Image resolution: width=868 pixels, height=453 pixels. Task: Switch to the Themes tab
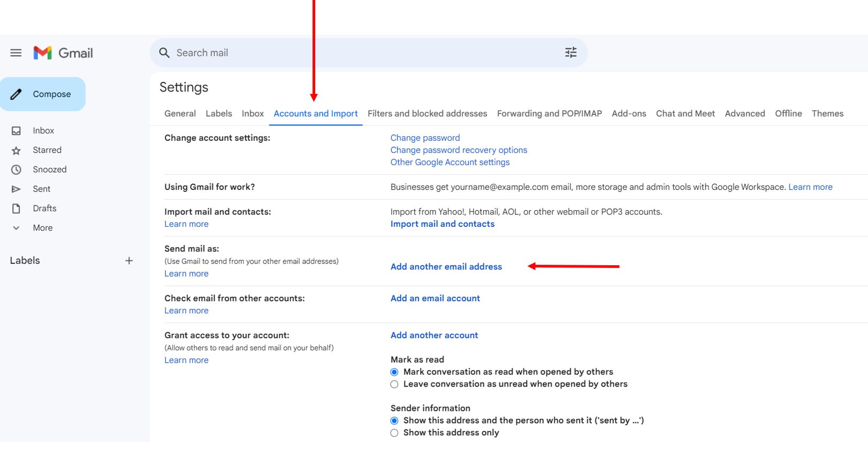pos(827,113)
